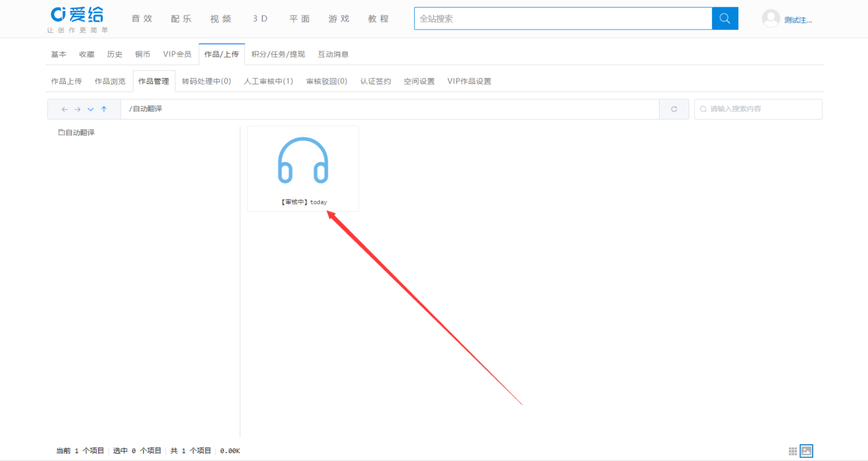Viewport: 868px width, 461px height.
Task: Open the 作品上传 sub-tab
Action: (x=67, y=81)
